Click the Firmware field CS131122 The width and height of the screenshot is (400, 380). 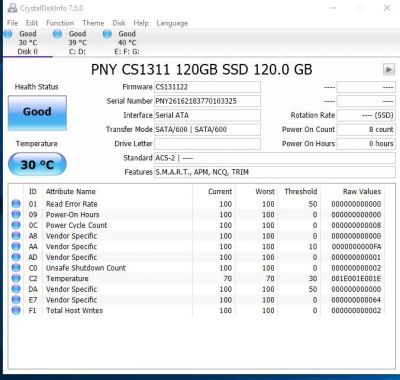pyautogui.click(x=207, y=87)
